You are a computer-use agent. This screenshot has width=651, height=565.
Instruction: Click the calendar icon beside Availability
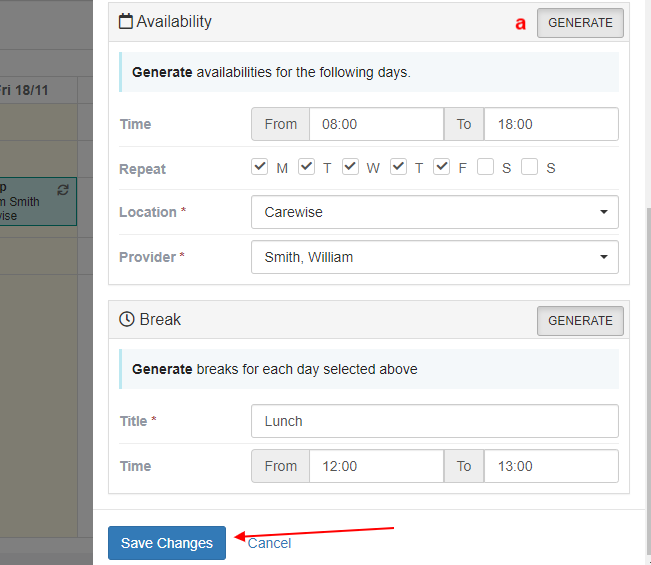click(126, 21)
